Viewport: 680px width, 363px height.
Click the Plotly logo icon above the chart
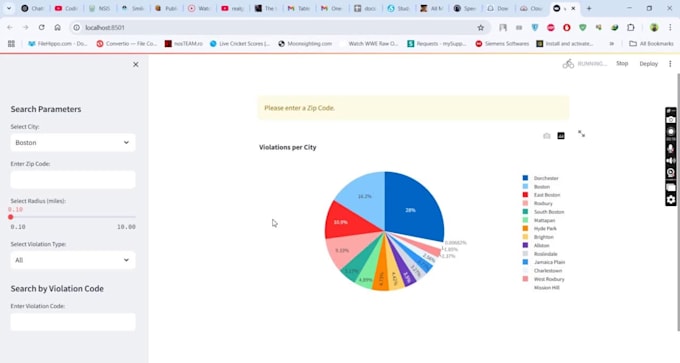click(561, 136)
